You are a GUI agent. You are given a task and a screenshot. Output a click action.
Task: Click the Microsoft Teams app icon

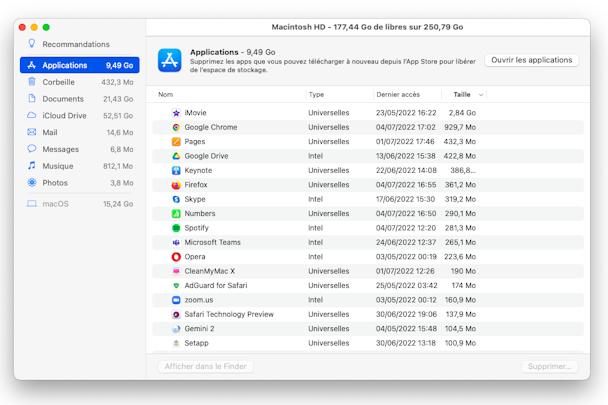click(x=176, y=242)
